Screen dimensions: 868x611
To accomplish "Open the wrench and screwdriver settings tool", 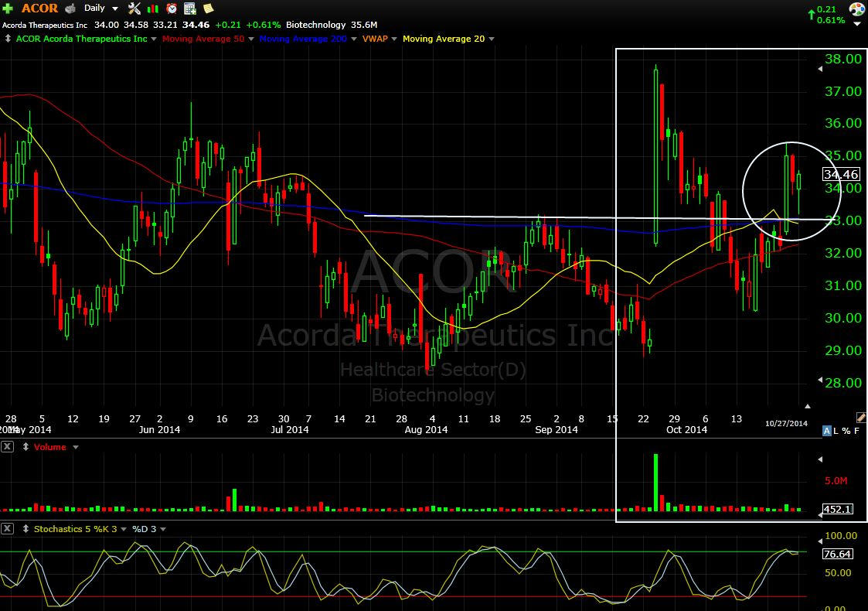I will pos(134,9).
